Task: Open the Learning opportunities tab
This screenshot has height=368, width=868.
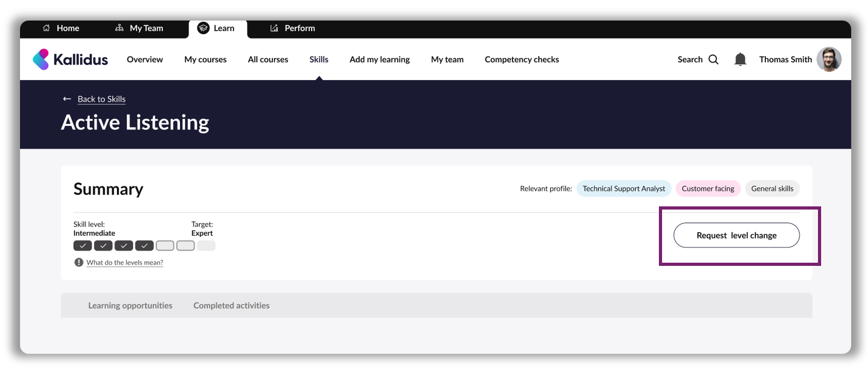Action: pos(130,305)
